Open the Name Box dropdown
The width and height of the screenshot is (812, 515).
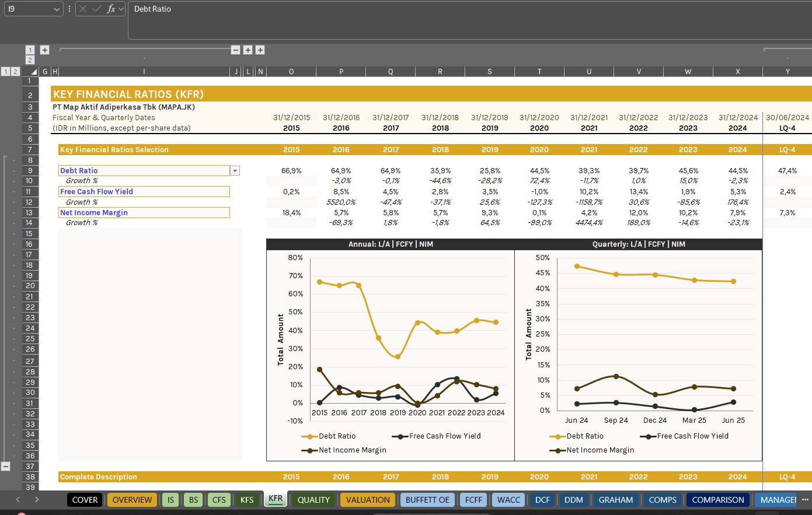click(x=57, y=9)
